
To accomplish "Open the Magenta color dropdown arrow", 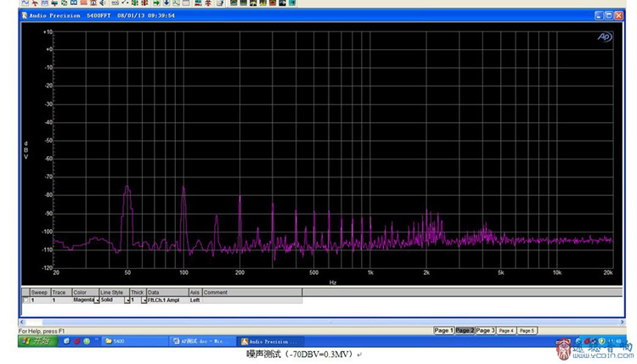I will click(x=97, y=300).
